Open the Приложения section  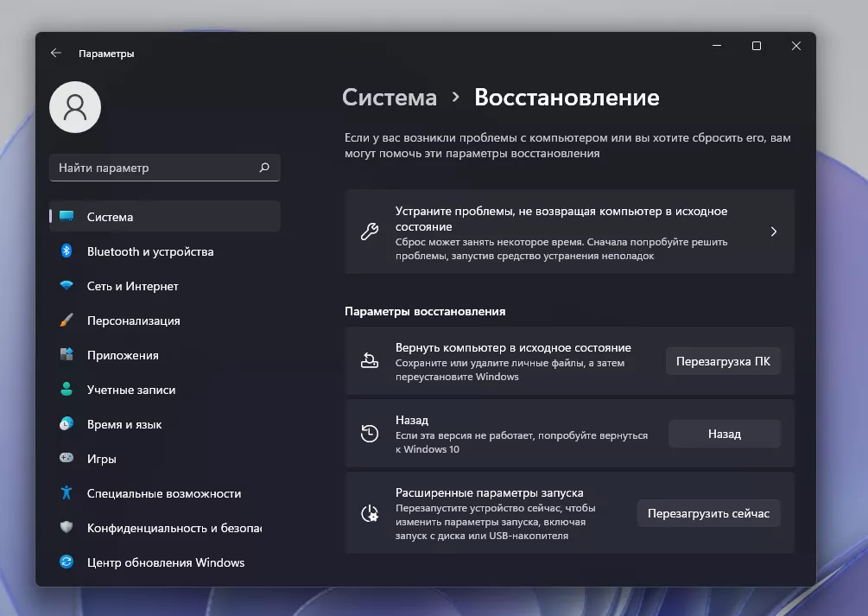[164, 355]
